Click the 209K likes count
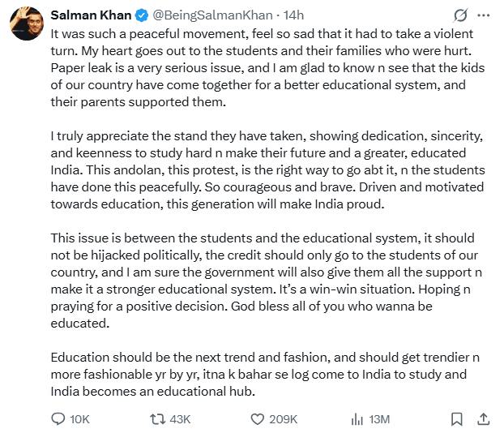This screenshot has height=433, width=504. (x=283, y=419)
